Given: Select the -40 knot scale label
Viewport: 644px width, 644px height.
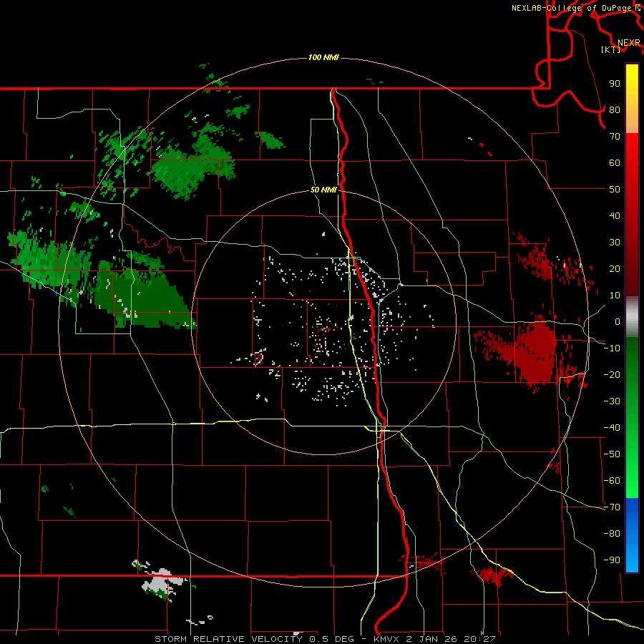Looking at the screenshot, I should [x=612, y=428].
